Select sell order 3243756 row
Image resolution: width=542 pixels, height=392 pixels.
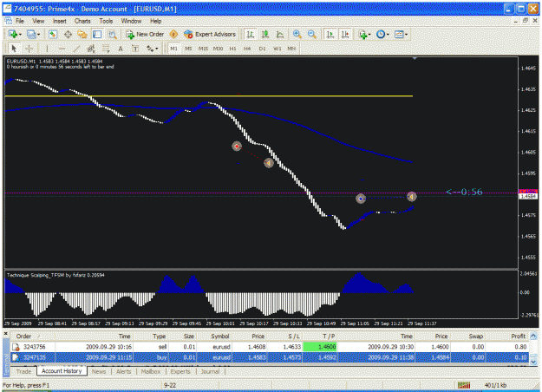(x=270, y=347)
